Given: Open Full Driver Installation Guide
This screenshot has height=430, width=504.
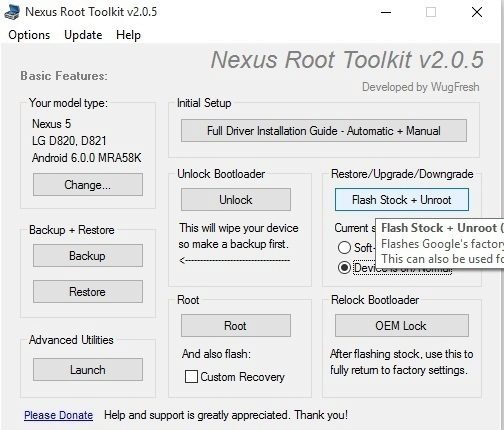Looking at the screenshot, I should point(324,131).
